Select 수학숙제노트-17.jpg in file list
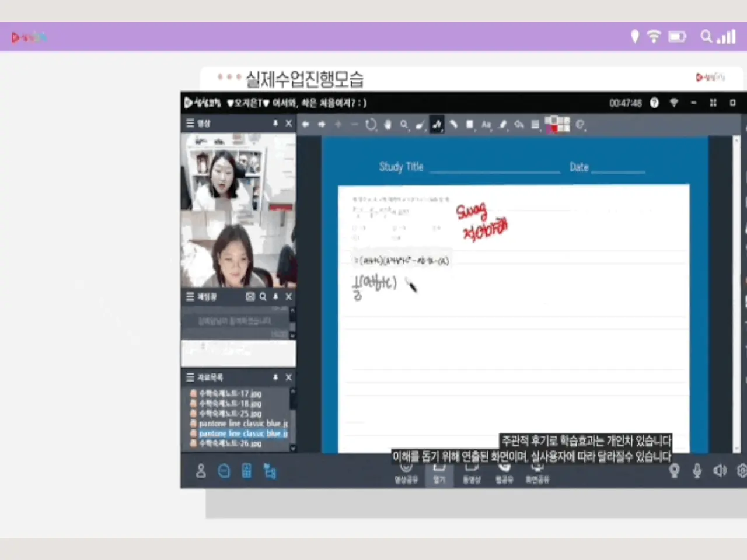 [230, 394]
